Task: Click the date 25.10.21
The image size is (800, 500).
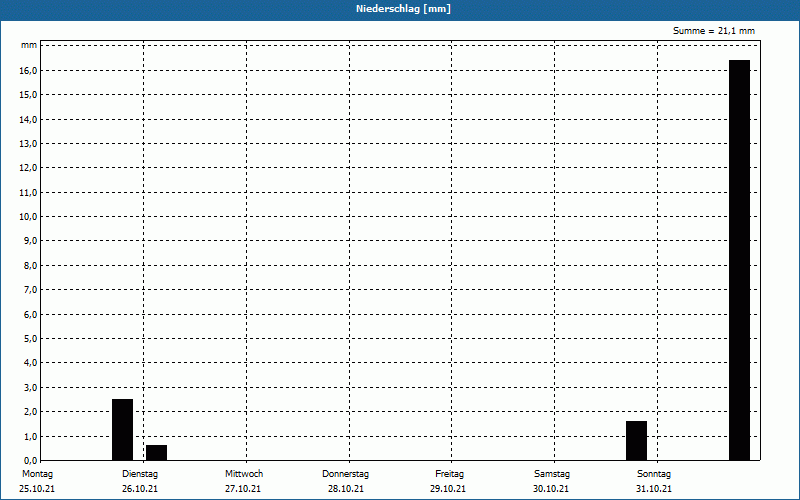Action: click(37, 489)
